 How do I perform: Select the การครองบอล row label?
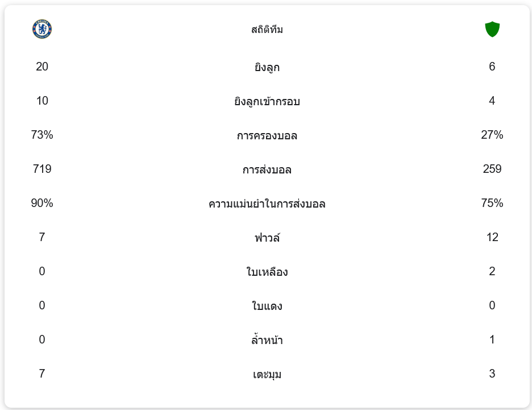coord(267,135)
